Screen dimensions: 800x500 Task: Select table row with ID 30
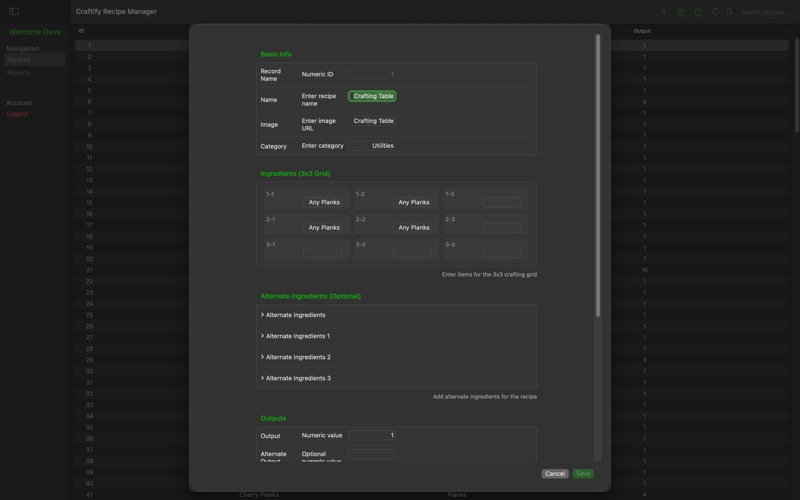[432, 371]
